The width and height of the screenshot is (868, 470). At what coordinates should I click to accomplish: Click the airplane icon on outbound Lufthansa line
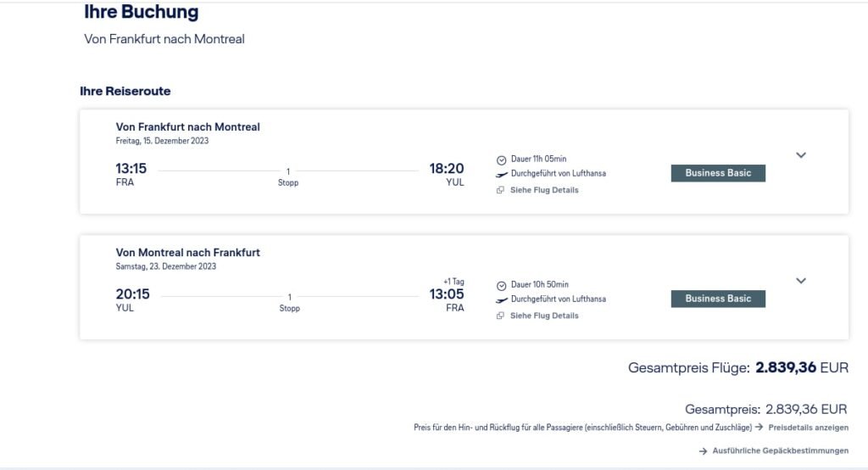click(501, 175)
